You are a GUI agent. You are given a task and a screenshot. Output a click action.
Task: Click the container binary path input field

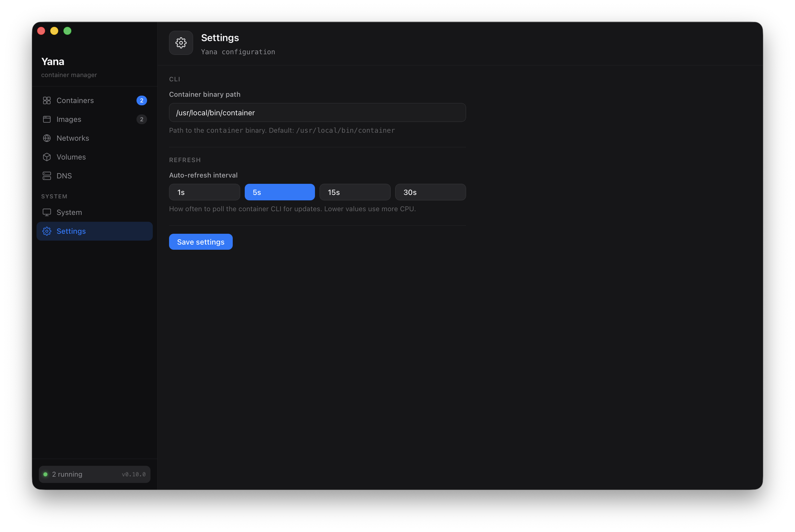click(x=317, y=112)
